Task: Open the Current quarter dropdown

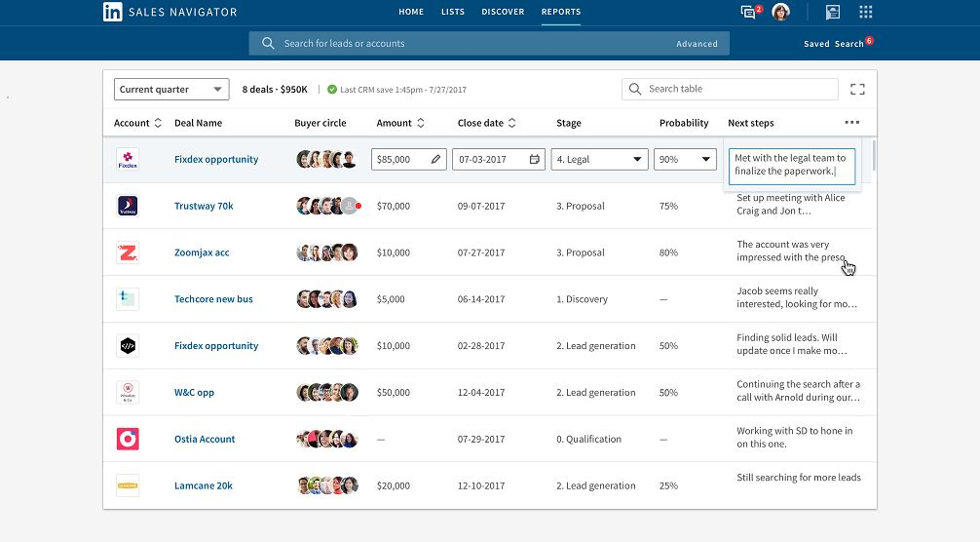Action: [171, 90]
